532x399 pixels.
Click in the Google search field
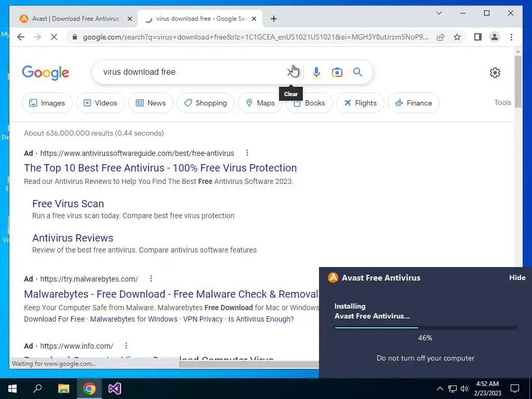(193, 72)
